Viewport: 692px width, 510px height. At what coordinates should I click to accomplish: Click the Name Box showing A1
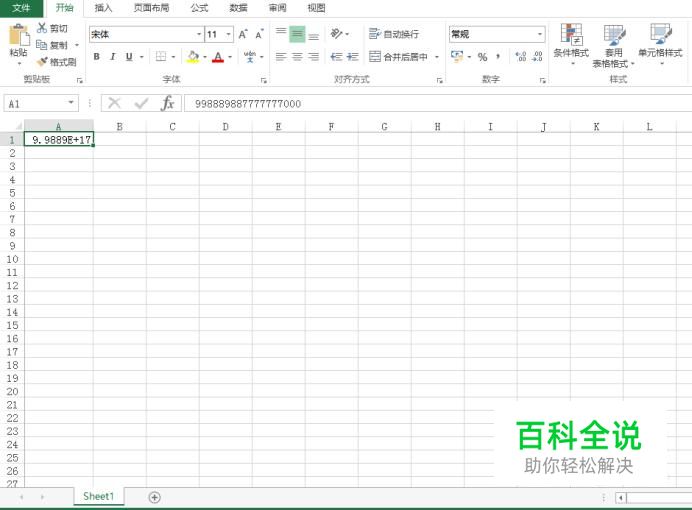(41, 104)
